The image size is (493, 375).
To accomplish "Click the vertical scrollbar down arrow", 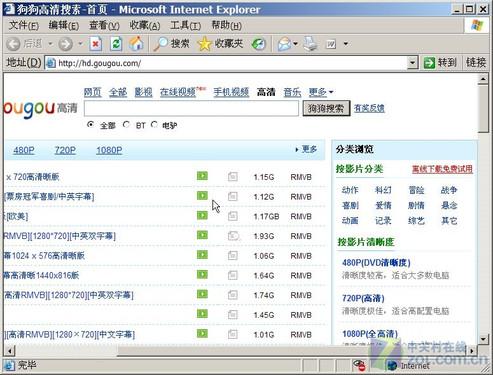I will coord(483,339).
